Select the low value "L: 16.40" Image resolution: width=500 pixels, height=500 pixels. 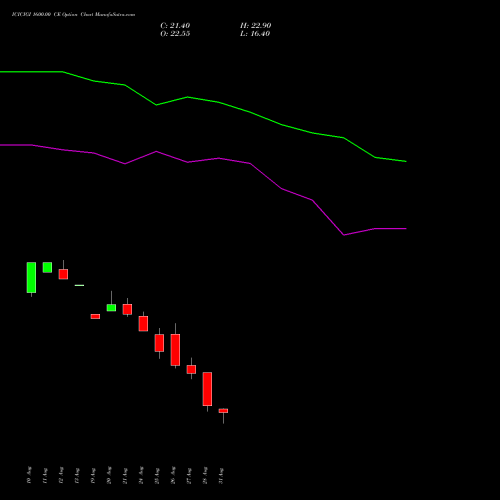pos(255,34)
